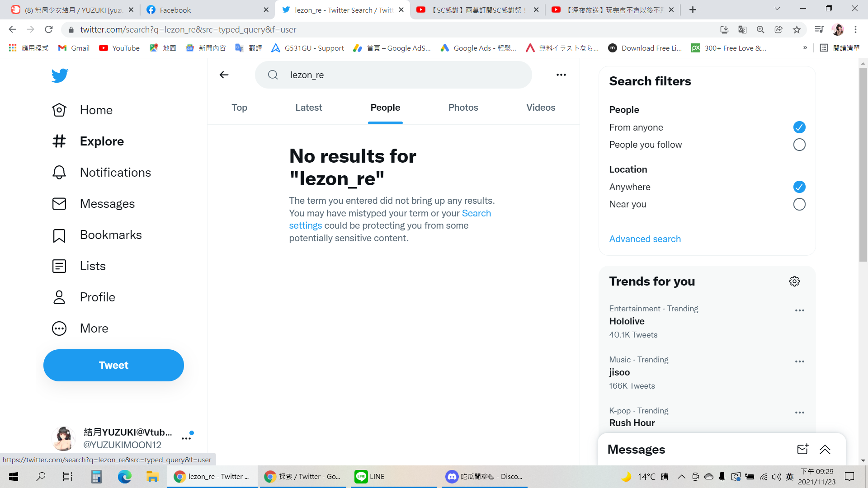This screenshot has height=488, width=868.
Task: Open Chrome reading list button
Action: [x=840, y=48]
